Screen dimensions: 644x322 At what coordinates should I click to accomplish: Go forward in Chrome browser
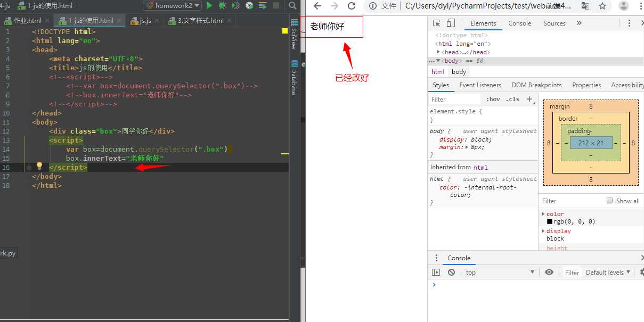point(335,6)
